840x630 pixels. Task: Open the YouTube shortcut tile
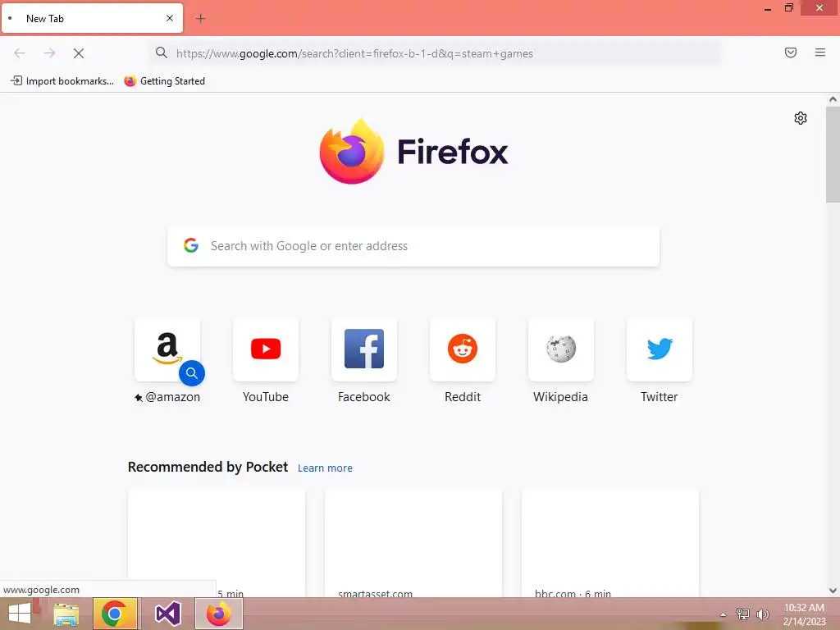[x=266, y=349]
